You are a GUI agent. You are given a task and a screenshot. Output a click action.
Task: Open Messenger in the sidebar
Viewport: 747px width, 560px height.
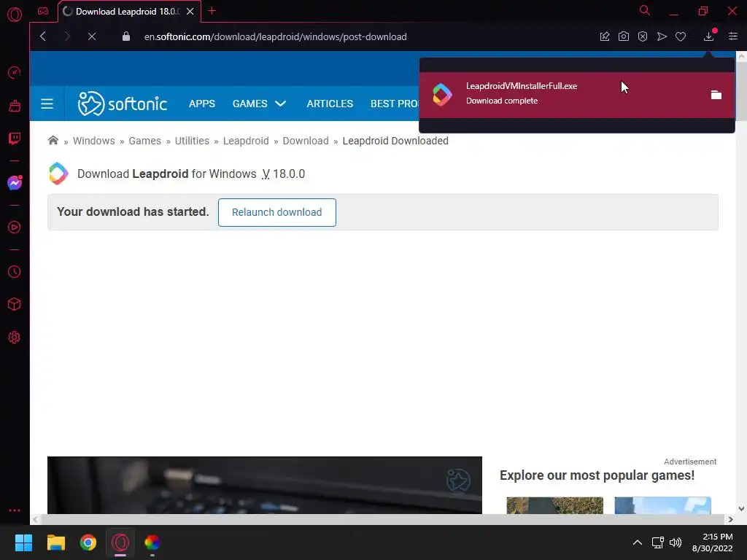[x=15, y=183]
